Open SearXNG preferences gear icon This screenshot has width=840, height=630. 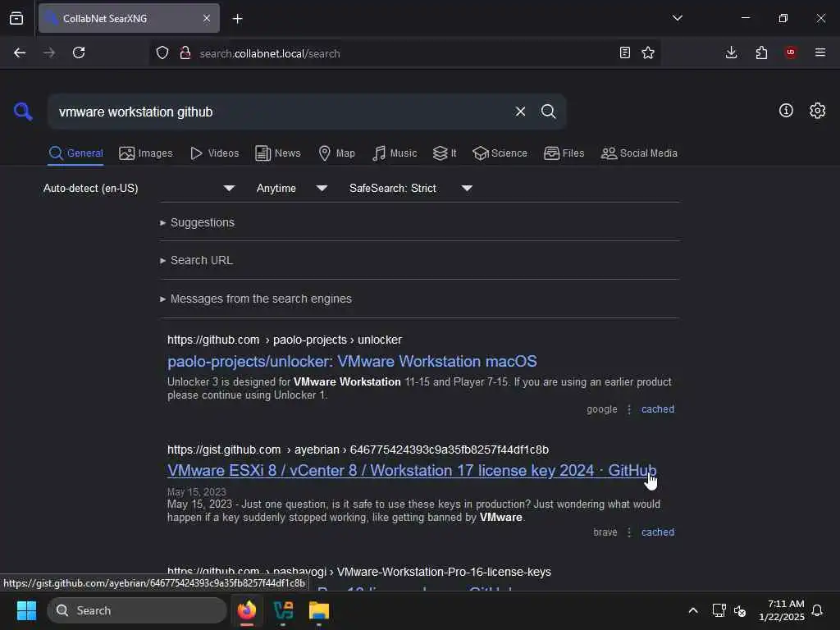(817, 111)
